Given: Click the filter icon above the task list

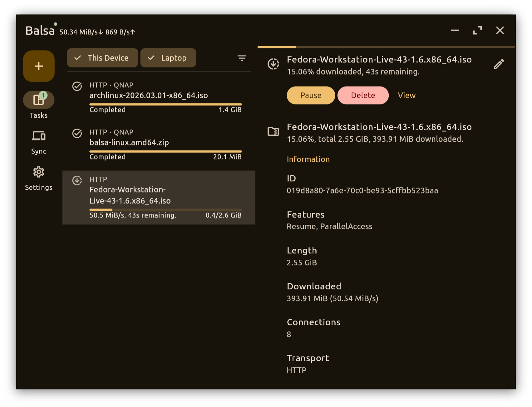Looking at the screenshot, I should click(241, 58).
